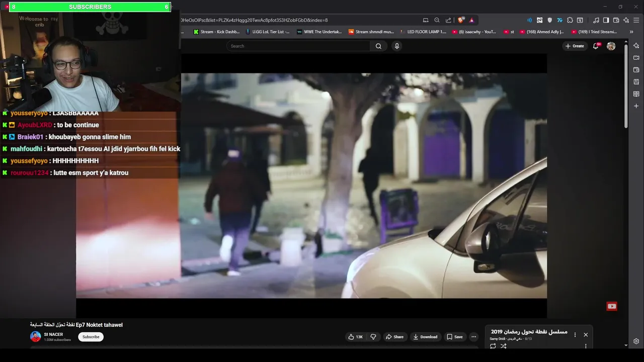Start voice search with the microphone icon
This screenshot has width=644, height=362.
[x=397, y=46]
